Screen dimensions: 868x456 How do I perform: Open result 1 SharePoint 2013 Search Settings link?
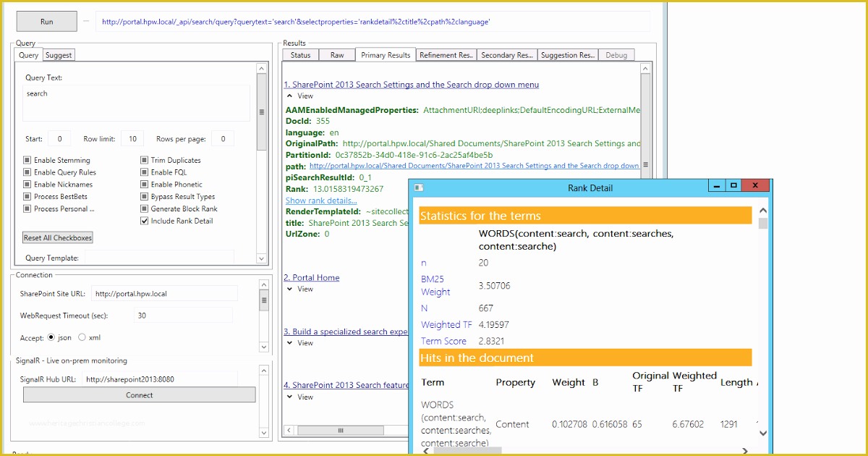(x=411, y=85)
